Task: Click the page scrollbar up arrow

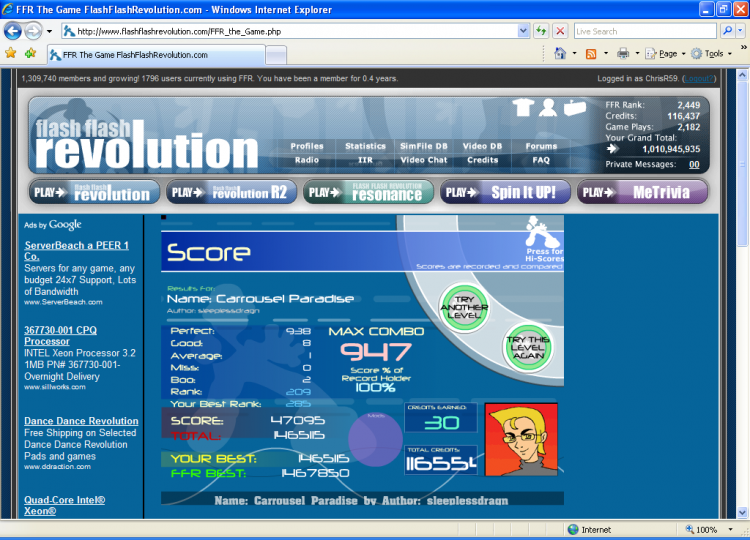Action: pos(742,75)
